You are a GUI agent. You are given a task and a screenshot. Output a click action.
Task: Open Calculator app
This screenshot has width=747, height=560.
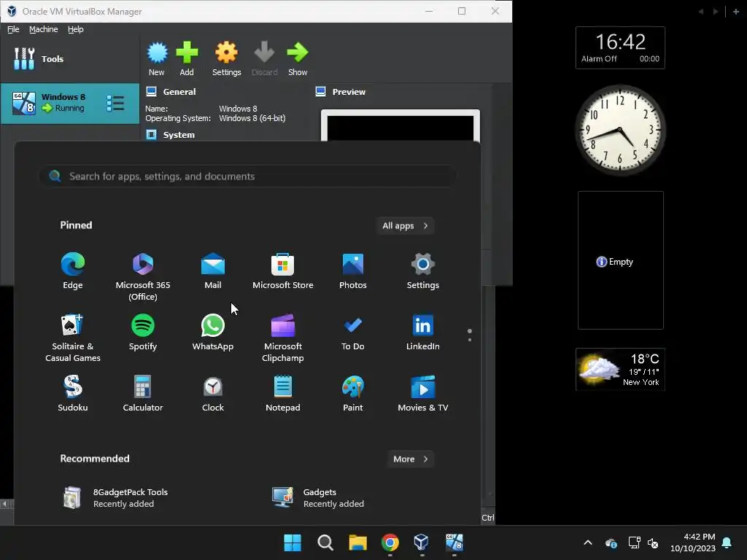point(143,393)
